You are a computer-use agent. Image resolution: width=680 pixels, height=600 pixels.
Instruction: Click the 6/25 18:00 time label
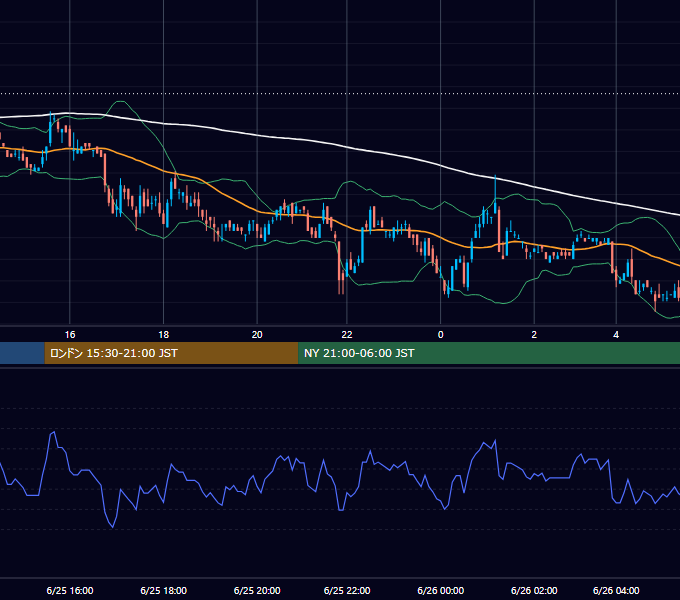point(163,590)
